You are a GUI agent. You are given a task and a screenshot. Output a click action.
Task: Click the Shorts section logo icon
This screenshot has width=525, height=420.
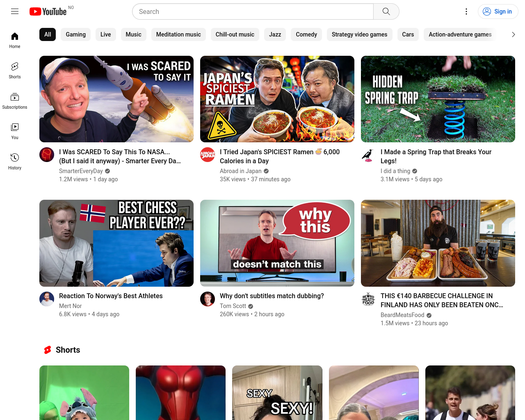click(48, 350)
